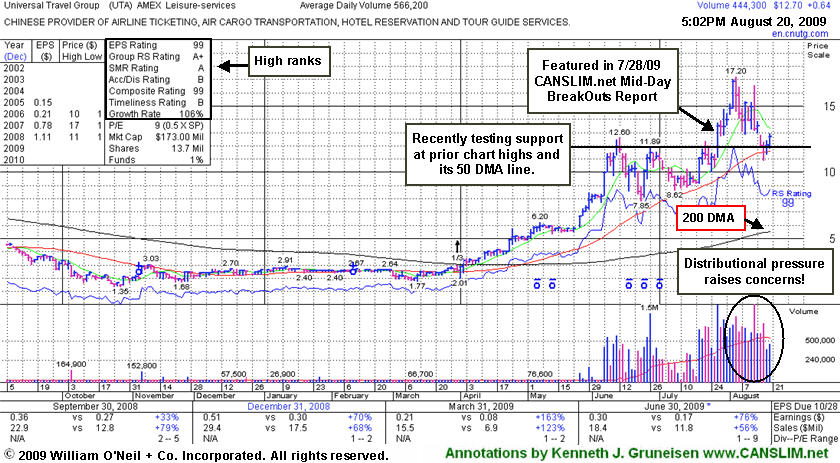This screenshot has height=463, width=840.
Task: Click the 1.35 chart low label
Action: coord(120,290)
